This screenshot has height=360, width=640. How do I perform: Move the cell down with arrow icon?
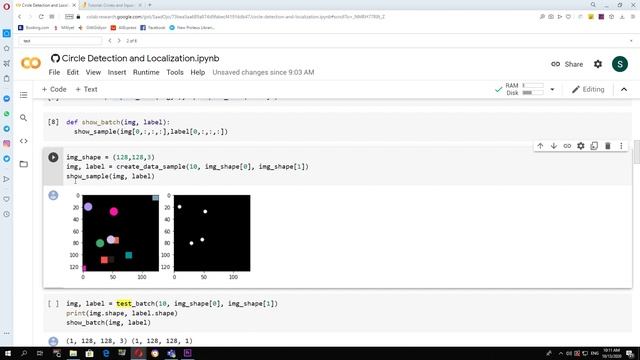click(x=554, y=146)
